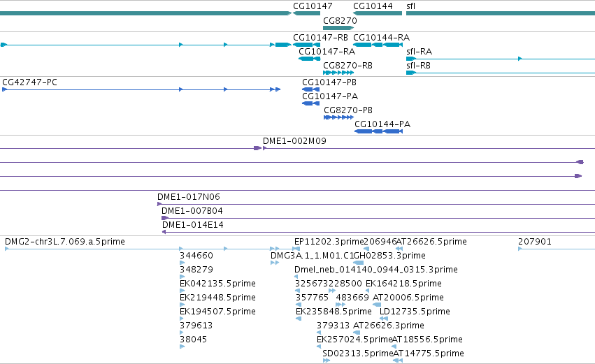Screen dimensions: 595x364
Task: Click the sfl gene label
Action: click(410, 6)
